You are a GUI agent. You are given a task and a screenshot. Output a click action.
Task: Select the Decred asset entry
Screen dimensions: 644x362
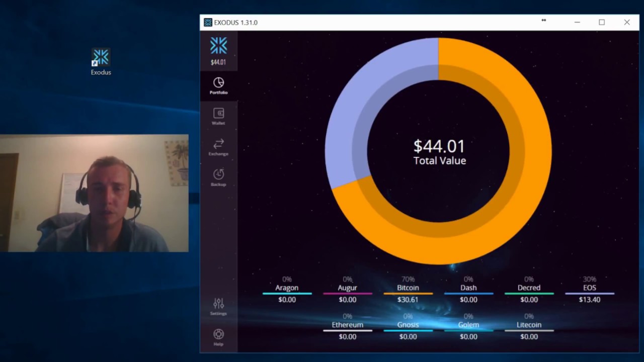tap(529, 290)
